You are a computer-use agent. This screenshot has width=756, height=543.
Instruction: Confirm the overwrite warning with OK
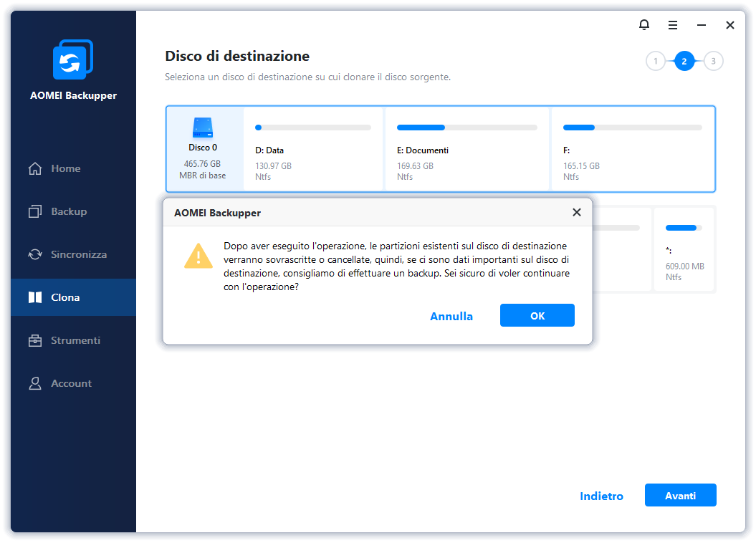[x=537, y=316]
